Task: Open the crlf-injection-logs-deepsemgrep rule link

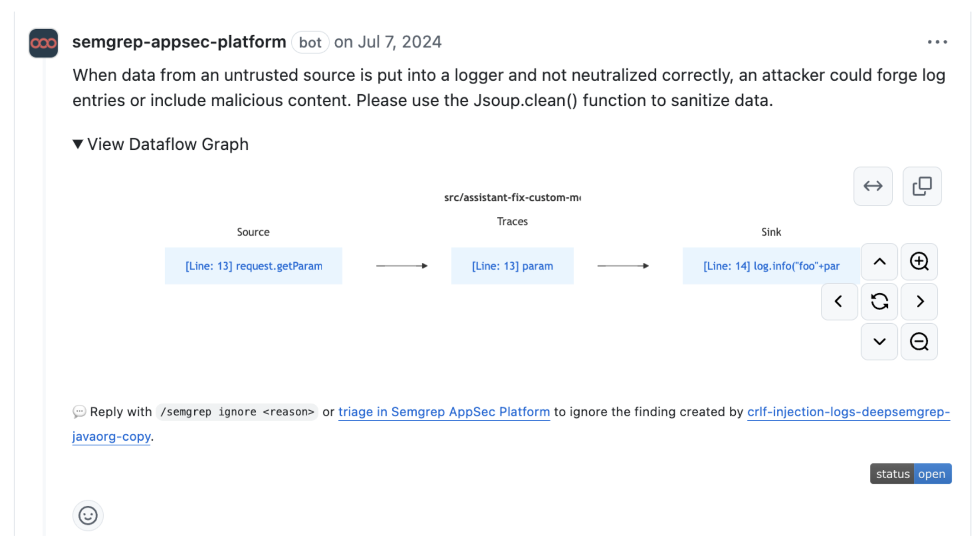Action: point(848,412)
